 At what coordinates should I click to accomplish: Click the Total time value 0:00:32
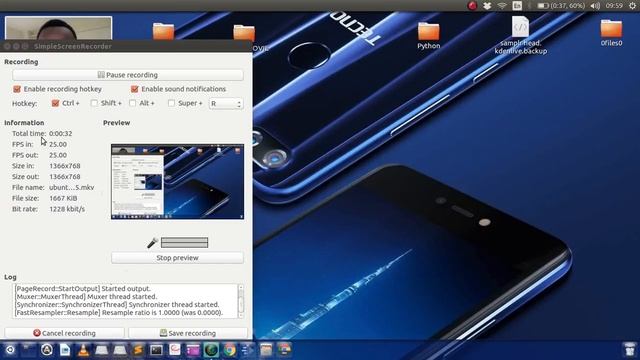click(x=60, y=133)
